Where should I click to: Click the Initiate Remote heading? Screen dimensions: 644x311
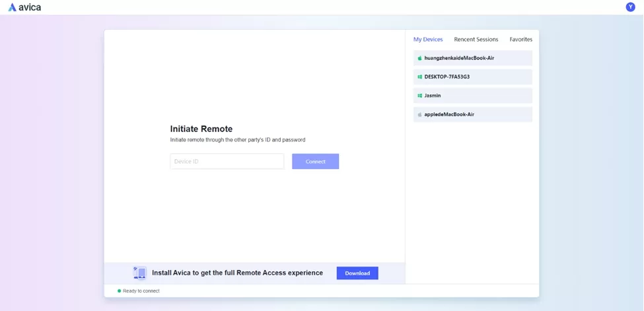click(201, 129)
